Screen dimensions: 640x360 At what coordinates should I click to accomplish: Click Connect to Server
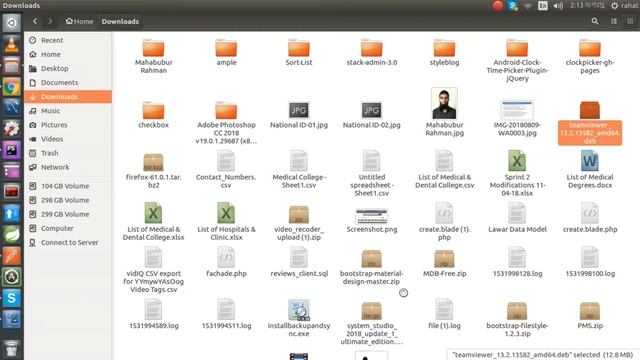pos(68,242)
